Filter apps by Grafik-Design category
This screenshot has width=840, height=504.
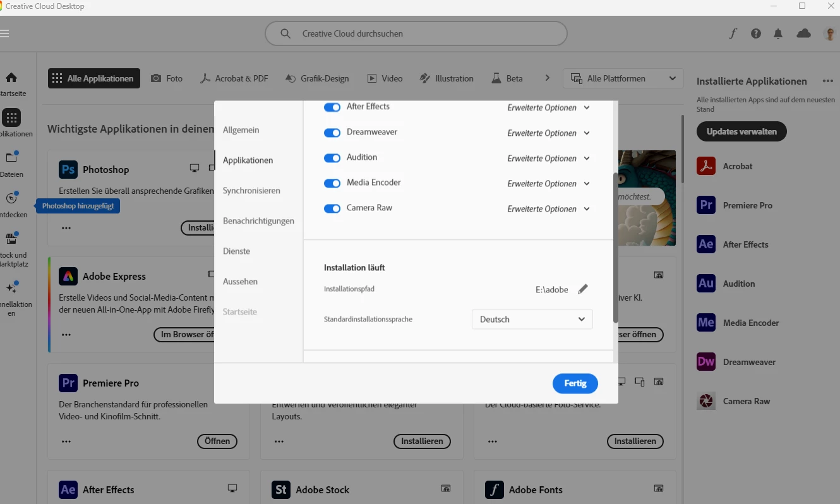tap(317, 78)
